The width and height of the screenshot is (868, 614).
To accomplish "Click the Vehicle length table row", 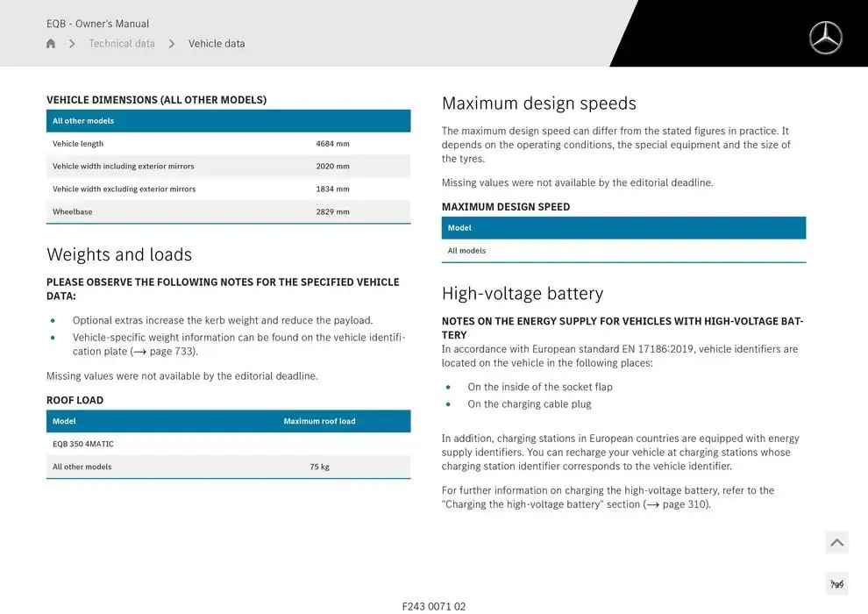I will click(x=228, y=144).
